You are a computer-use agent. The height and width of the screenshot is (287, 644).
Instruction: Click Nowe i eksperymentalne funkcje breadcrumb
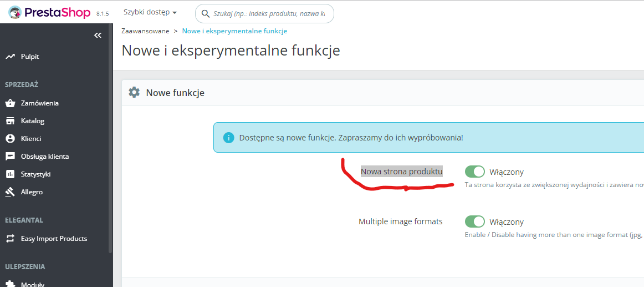coord(234,31)
